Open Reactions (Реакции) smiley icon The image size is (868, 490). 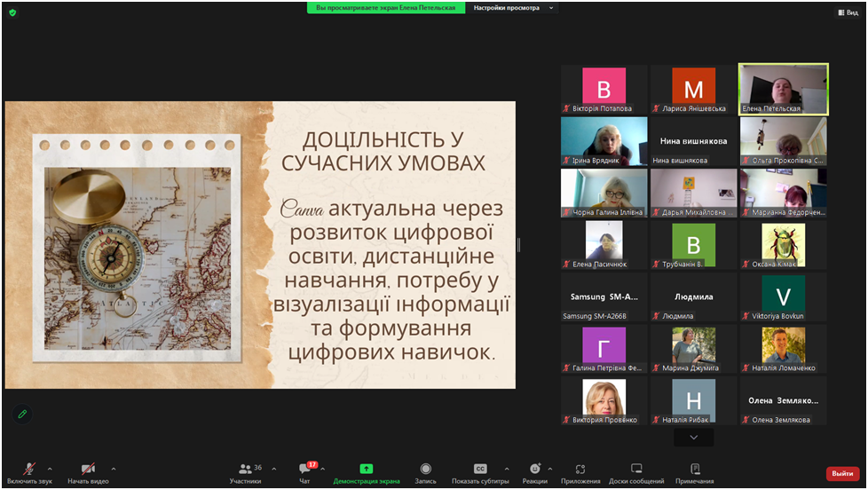coord(534,469)
